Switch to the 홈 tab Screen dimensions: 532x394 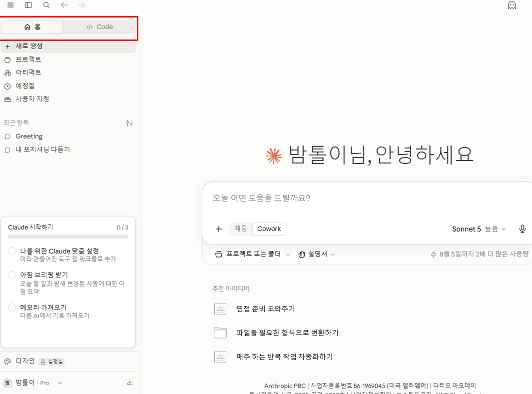click(x=32, y=27)
